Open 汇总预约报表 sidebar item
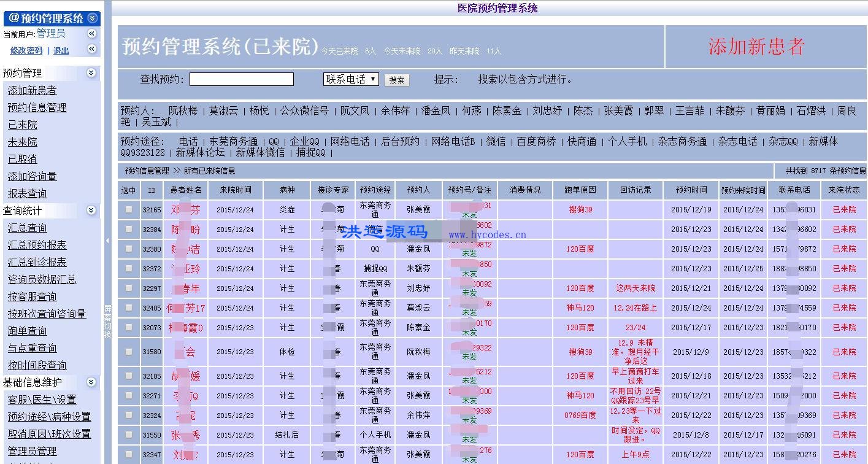Image resolution: width=868 pixels, height=464 pixels. pyautogui.click(x=37, y=245)
